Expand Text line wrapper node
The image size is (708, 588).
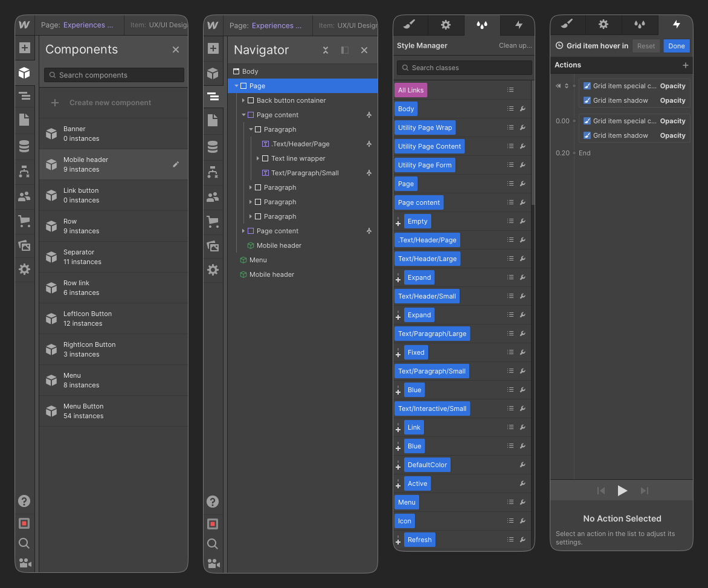point(258,158)
